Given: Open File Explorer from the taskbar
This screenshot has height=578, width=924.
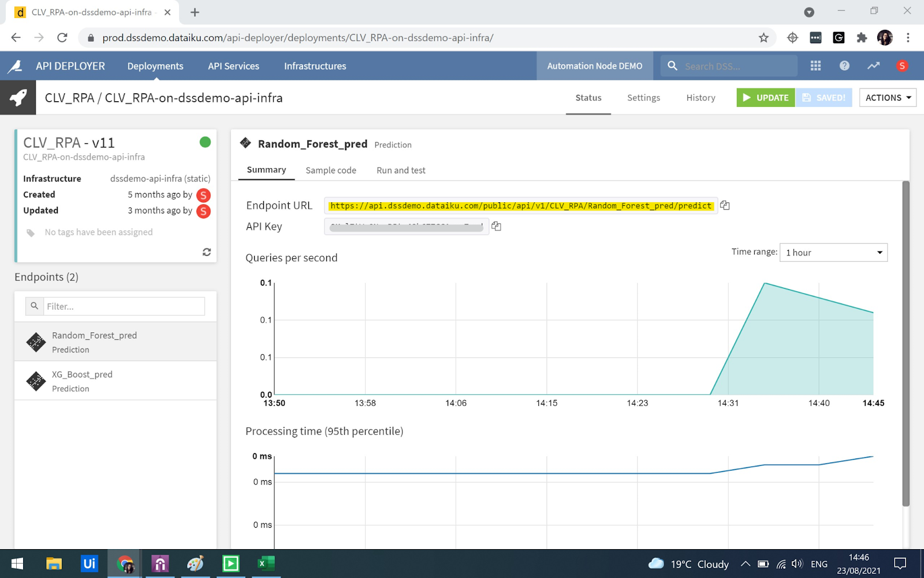Looking at the screenshot, I should coord(54,564).
